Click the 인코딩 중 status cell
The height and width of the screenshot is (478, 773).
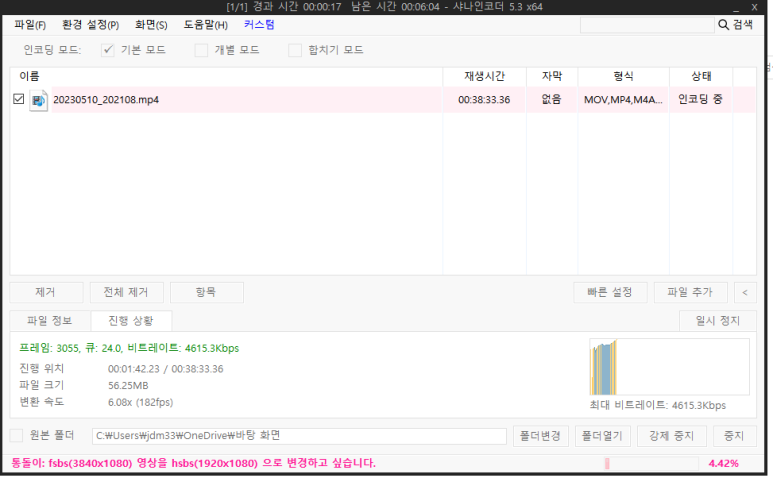click(701, 100)
